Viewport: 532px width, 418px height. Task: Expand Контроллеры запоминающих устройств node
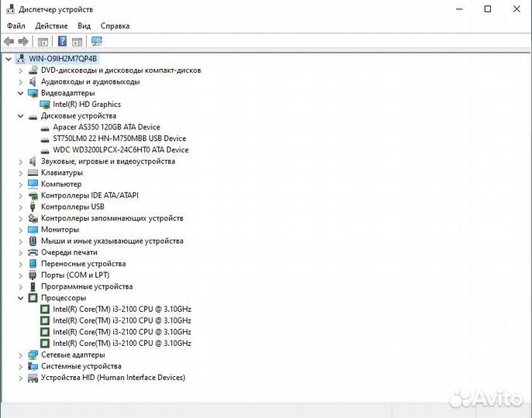21,218
